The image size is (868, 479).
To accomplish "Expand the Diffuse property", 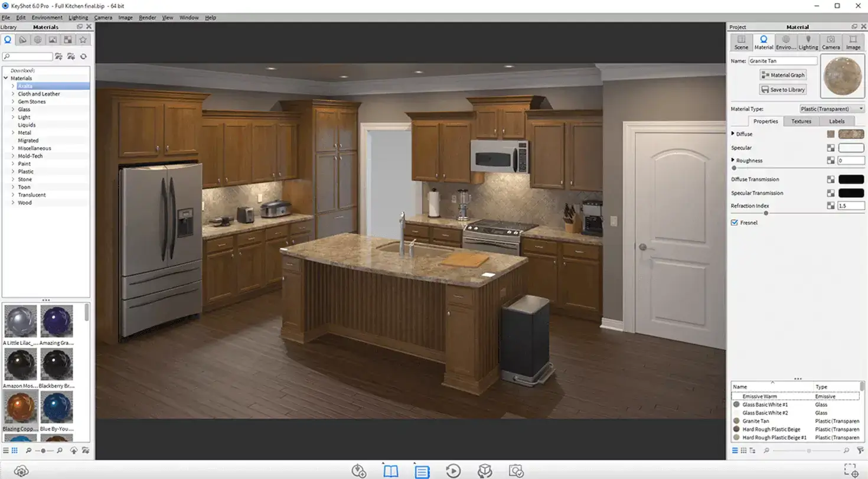I will [x=733, y=133].
